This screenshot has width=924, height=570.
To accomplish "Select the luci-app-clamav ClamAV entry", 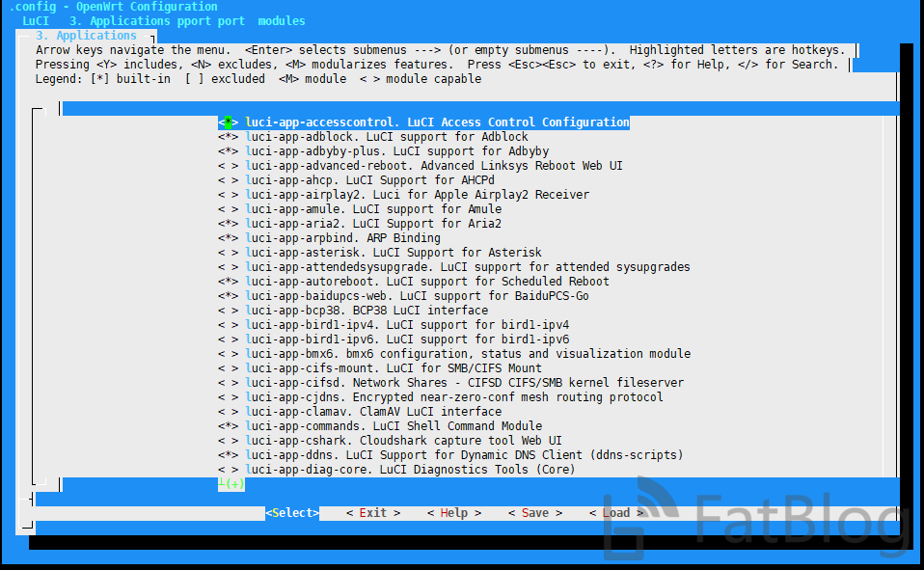I will point(373,412).
